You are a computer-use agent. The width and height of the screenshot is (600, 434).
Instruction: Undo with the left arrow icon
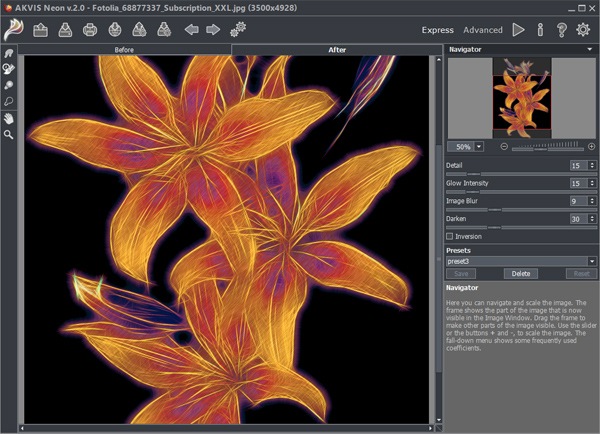192,29
